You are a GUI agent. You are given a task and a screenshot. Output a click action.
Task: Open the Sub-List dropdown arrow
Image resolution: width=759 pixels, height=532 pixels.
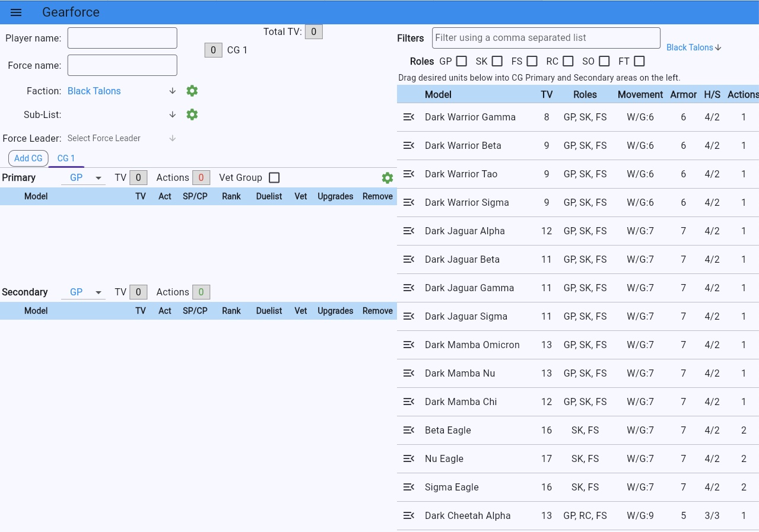pyautogui.click(x=173, y=114)
